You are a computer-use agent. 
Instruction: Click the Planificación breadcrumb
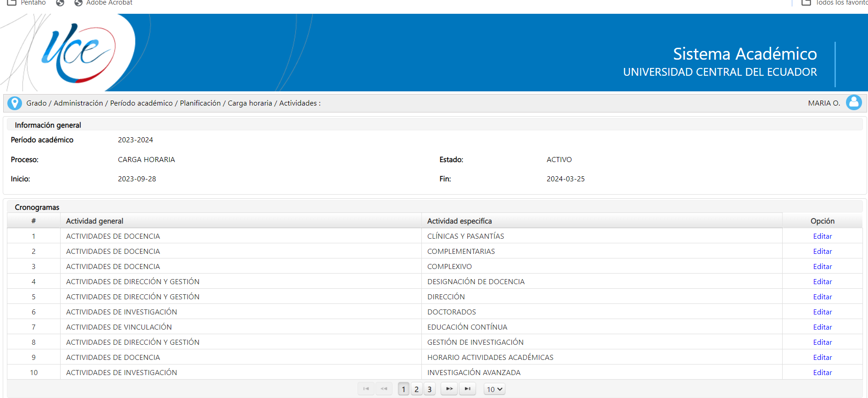[200, 103]
